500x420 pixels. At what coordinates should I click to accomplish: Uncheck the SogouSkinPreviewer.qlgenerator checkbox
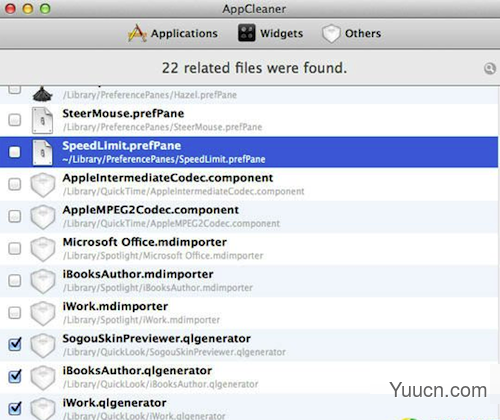coord(15,344)
